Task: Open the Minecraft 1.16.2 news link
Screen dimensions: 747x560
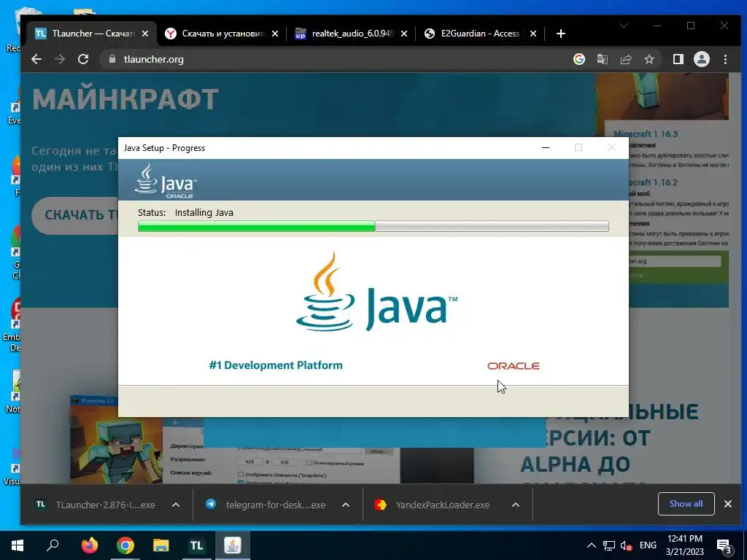Action: pyautogui.click(x=653, y=182)
